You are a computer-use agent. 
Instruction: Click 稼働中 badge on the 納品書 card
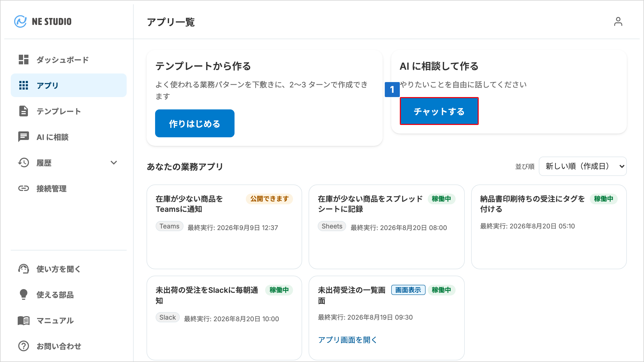point(604,199)
